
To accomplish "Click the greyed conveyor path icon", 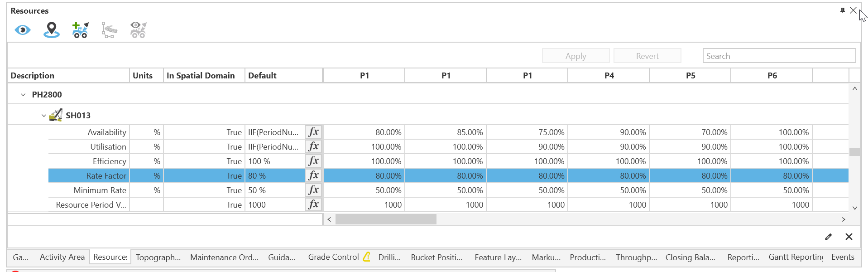I will 109,30.
